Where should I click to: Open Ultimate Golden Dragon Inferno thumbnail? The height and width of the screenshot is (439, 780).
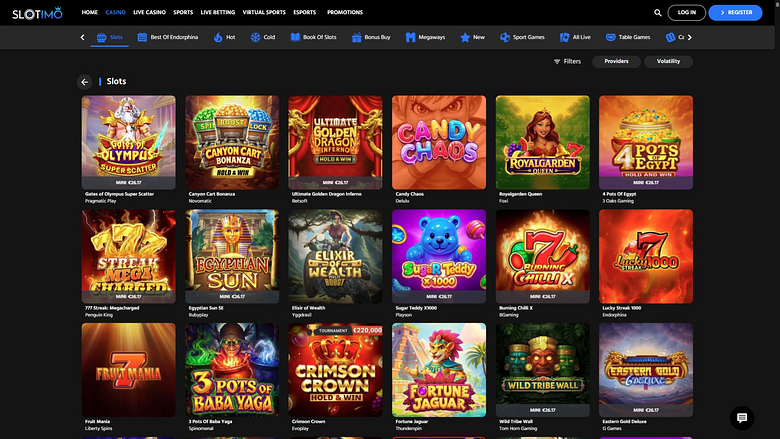(x=335, y=142)
